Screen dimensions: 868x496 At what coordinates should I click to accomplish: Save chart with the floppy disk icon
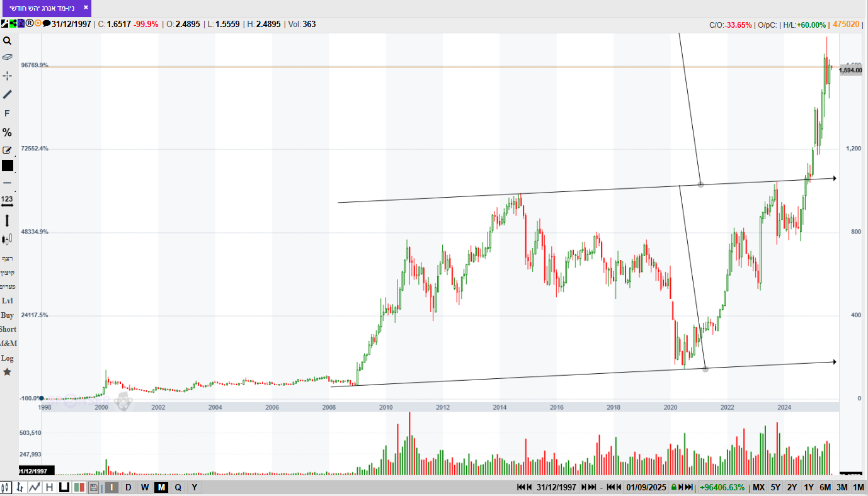(94, 487)
